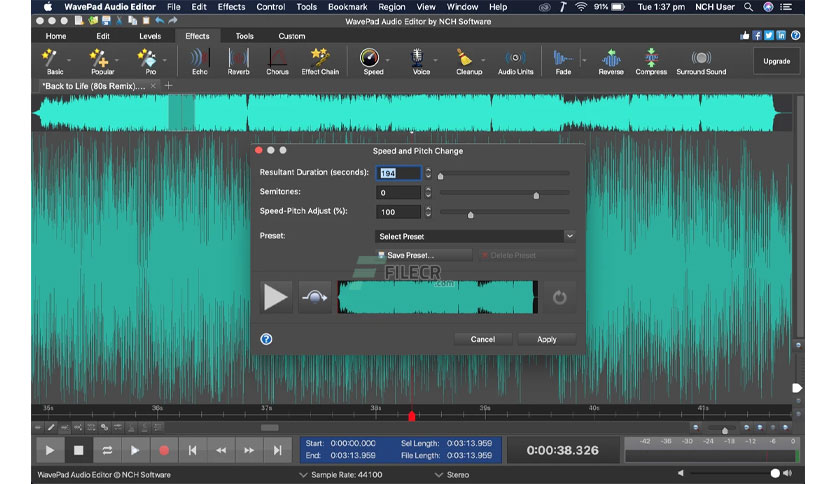The height and width of the screenshot is (484, 836).
Task: Apply the Fade effect
Action: tap(563, 61)
